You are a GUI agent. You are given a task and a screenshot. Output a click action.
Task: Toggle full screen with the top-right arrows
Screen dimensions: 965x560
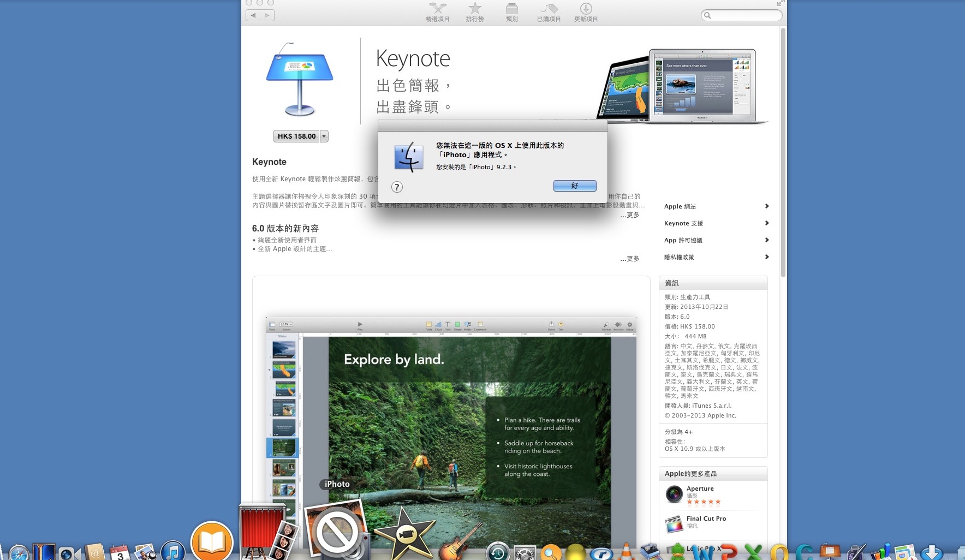point(781,3)
